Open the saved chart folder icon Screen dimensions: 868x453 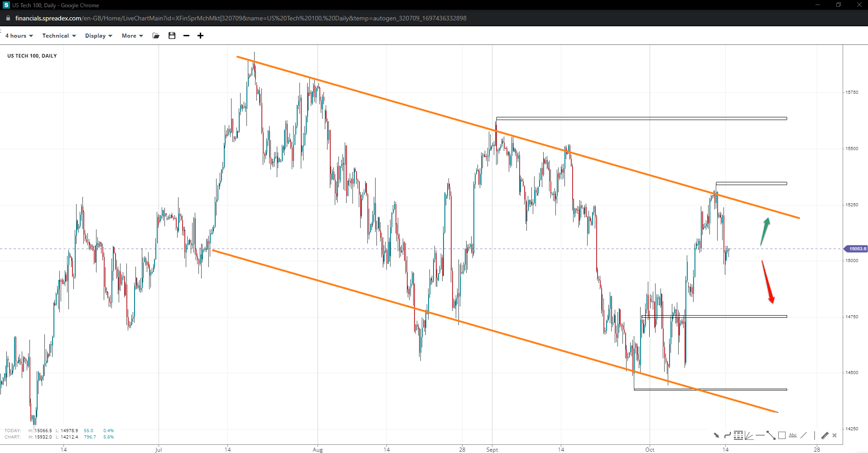point(156,36)
